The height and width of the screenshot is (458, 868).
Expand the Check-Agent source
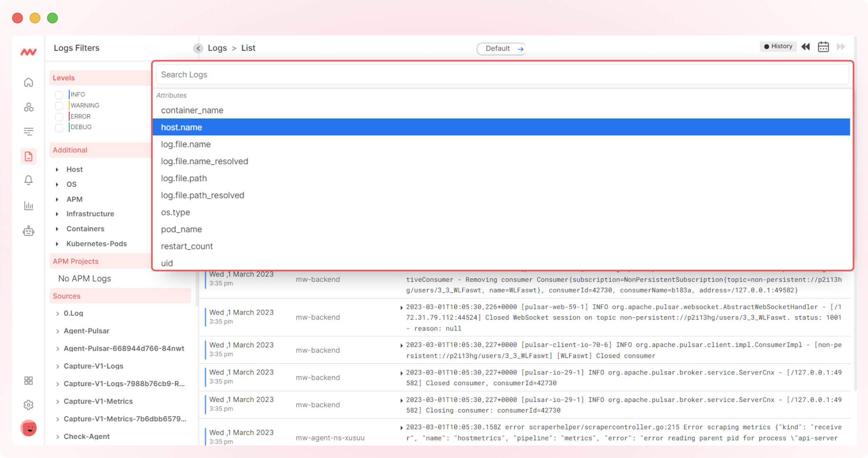(57, 437)
